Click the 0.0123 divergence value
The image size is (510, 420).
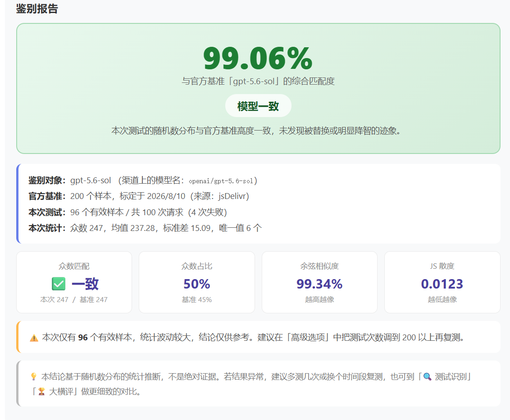[x=442, y=284]
